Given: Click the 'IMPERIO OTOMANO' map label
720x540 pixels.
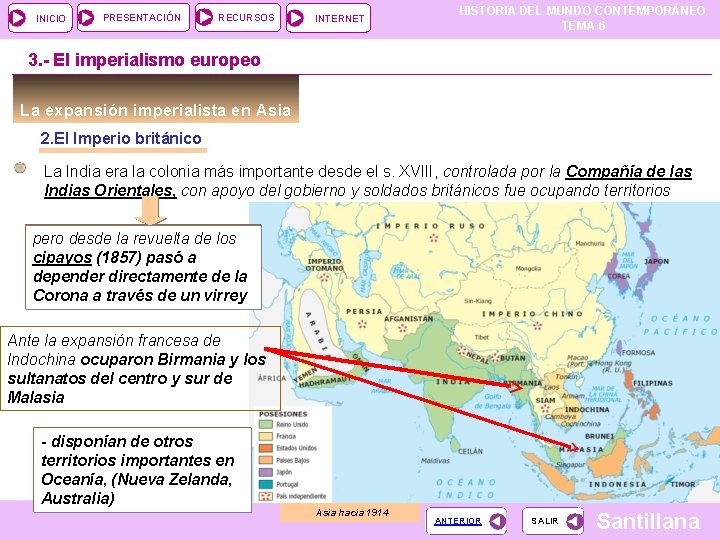Looking at the screenshot, I should pos(324,264).
